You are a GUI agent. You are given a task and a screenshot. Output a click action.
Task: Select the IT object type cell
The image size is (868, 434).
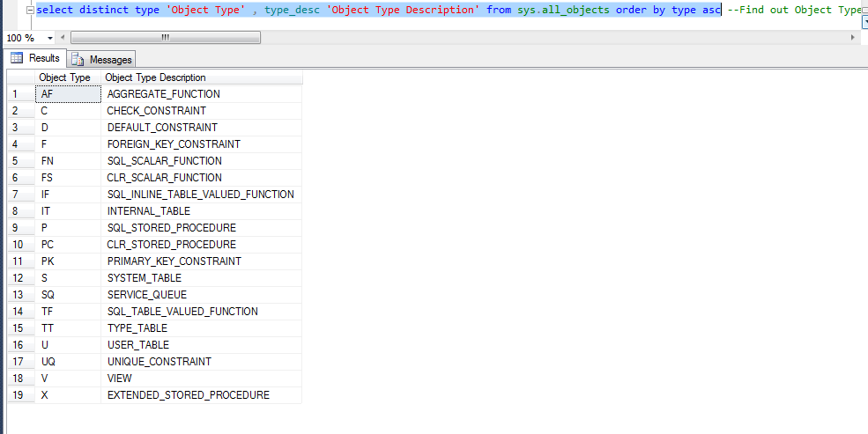(x=68, y=211)
